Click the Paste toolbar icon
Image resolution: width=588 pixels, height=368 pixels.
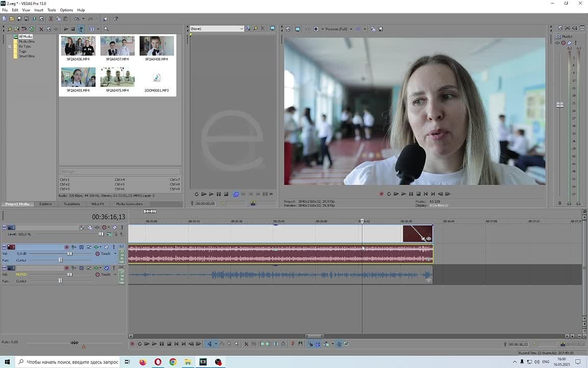(x=65, y=18)
